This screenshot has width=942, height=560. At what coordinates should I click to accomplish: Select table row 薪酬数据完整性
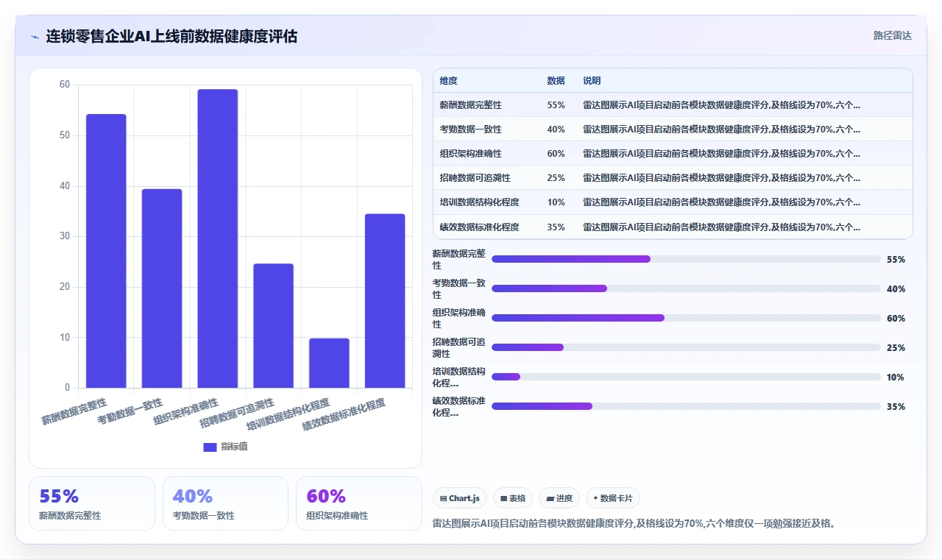point(673,105)
